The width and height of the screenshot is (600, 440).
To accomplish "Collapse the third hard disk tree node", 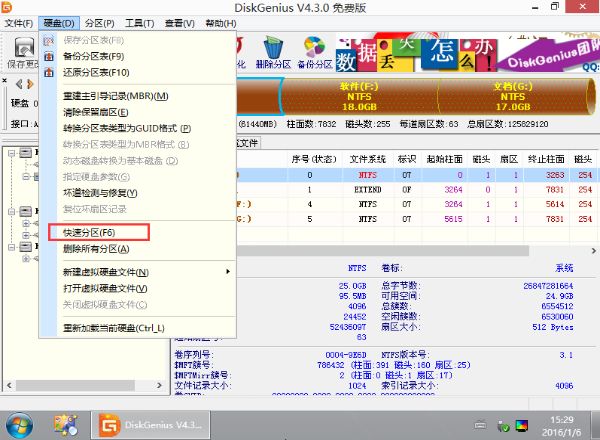I will tap(11, 247).
